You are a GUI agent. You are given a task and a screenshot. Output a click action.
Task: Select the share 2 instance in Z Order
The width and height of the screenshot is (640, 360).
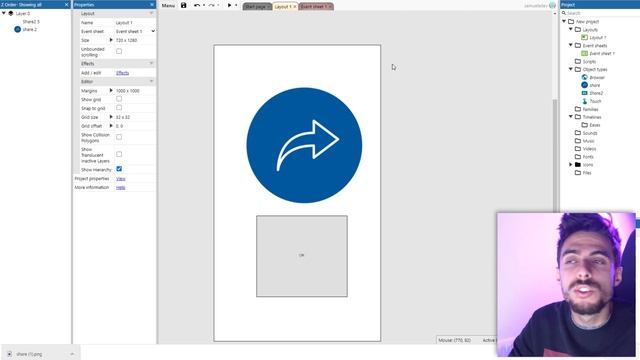[26, 29]
